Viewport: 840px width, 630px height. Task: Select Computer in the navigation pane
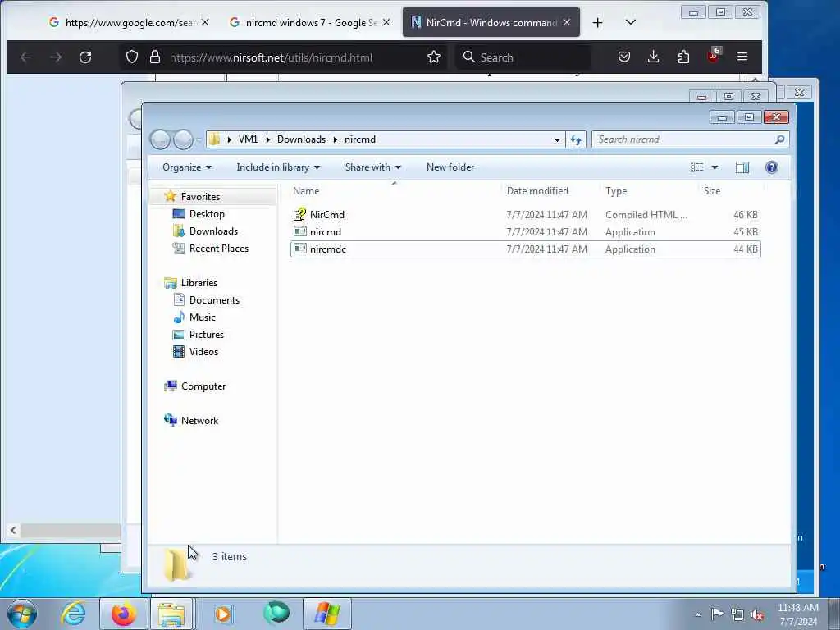[203, 386]
